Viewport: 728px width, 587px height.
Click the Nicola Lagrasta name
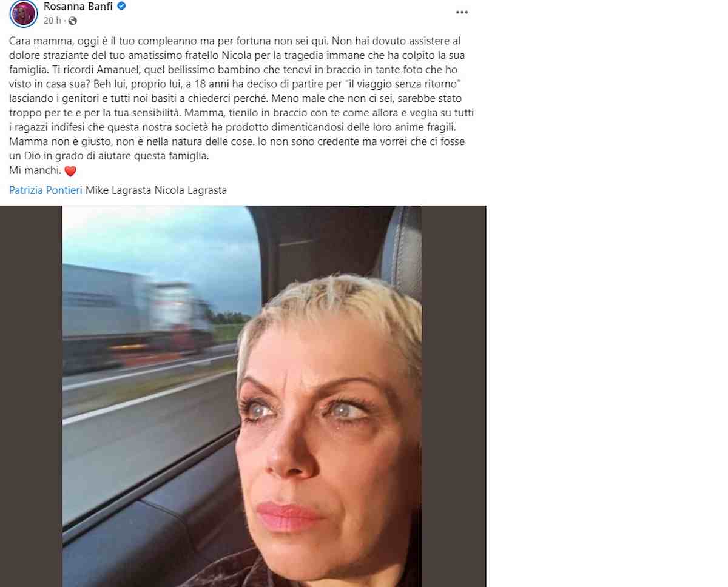tap(191, 190)
